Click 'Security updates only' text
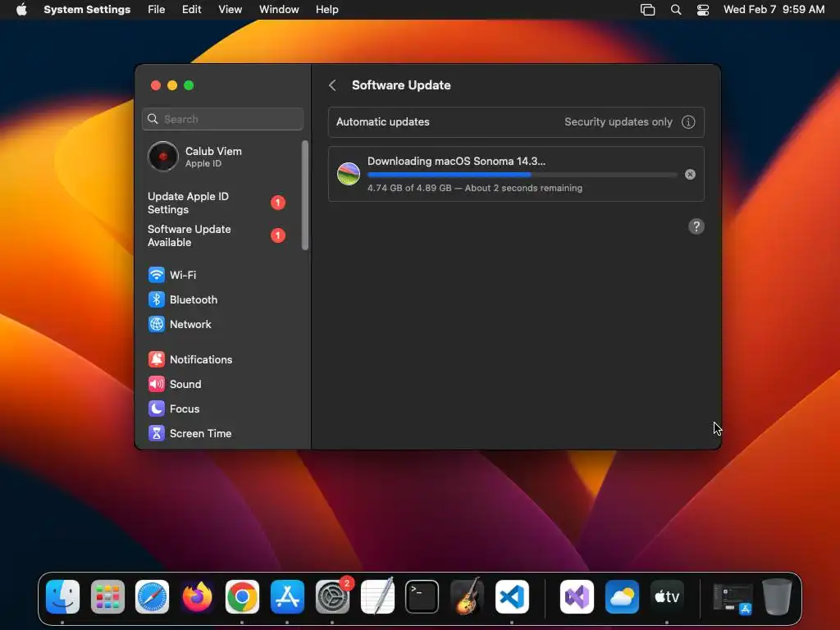840x630 pixels. click(x=619, y=122)
